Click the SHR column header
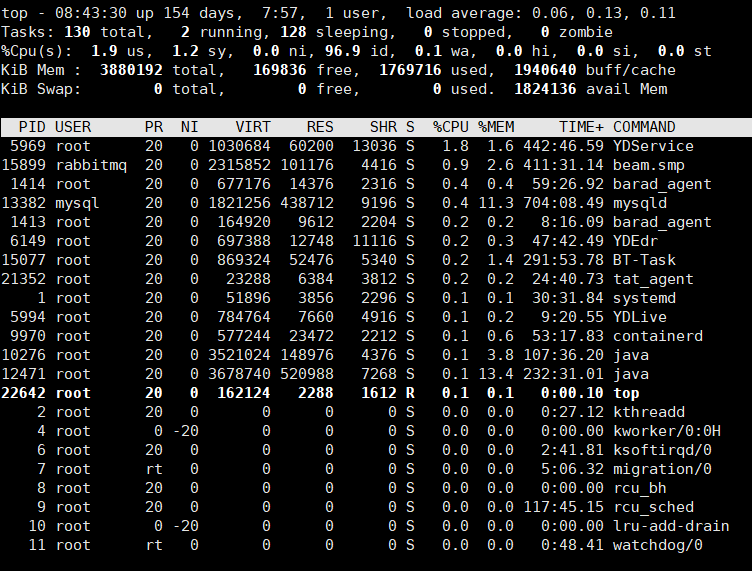Image resolution: width=752 pixels, height=571 pixels. (x=383, y=127)
